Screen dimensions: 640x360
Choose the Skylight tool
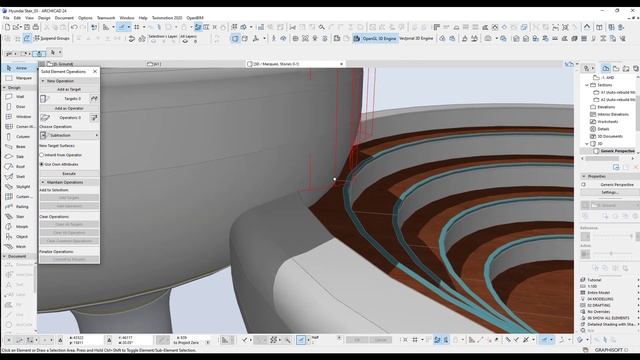18,187
